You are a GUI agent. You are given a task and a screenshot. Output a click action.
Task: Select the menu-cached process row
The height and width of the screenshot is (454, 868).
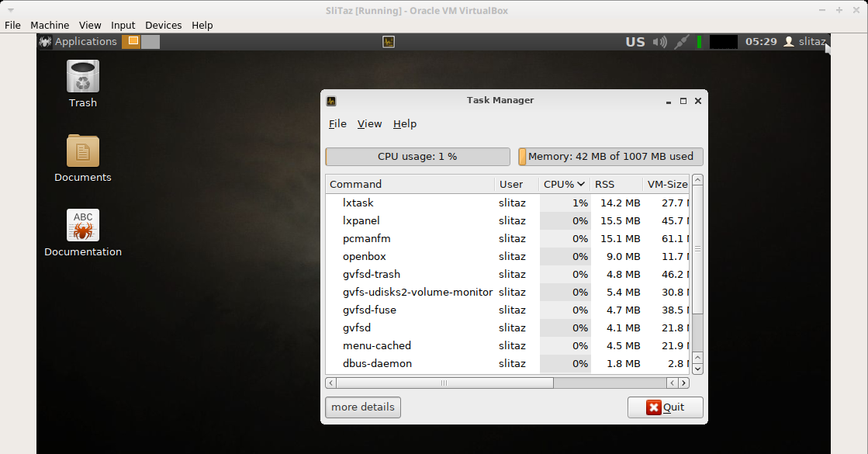coord(507,345)
